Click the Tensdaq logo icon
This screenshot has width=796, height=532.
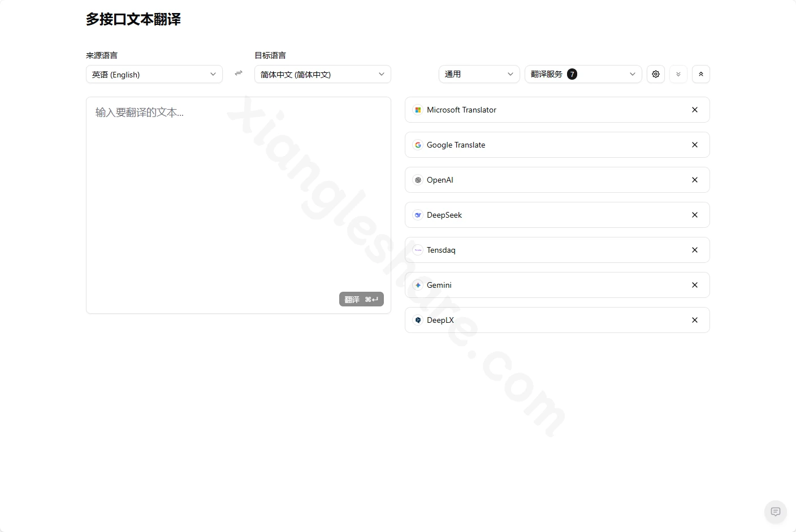pyautogui.click(x=418, y=250)
